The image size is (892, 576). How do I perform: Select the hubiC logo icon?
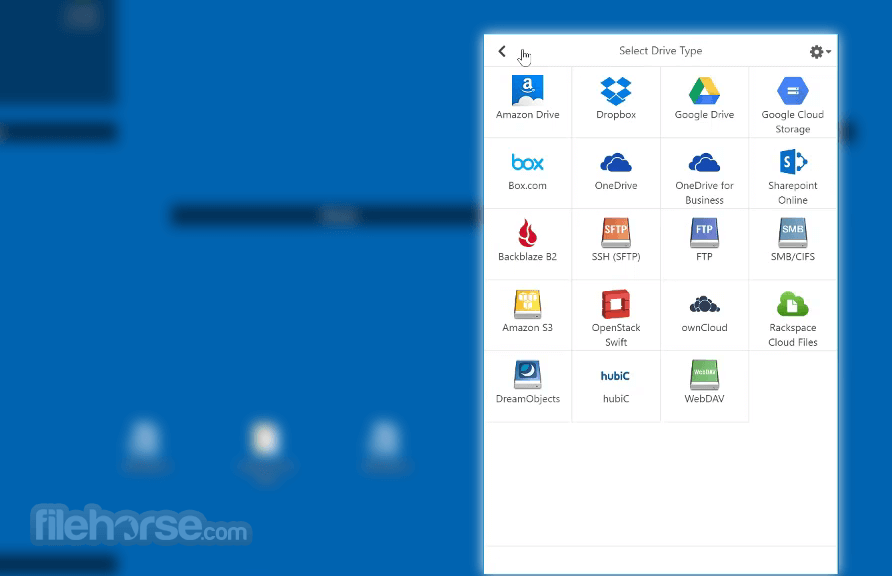[615, 376]
